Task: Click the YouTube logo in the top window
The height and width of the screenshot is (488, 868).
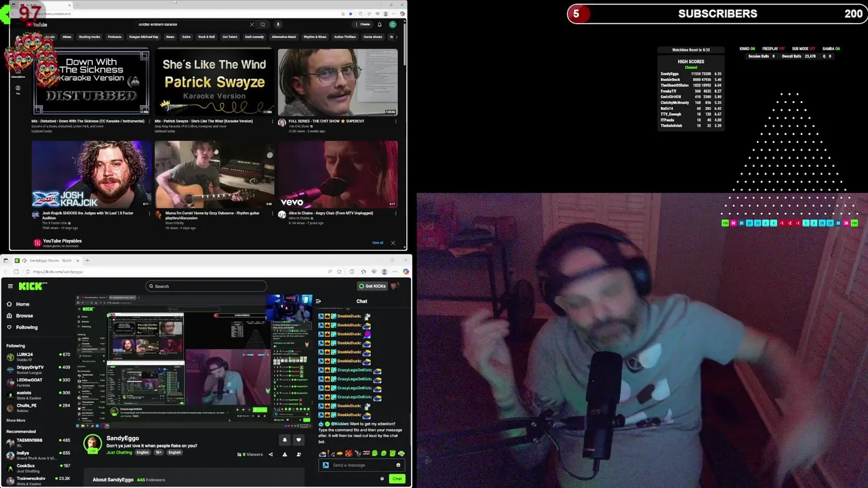Action: pyautogui.click(x=37, y=24)
